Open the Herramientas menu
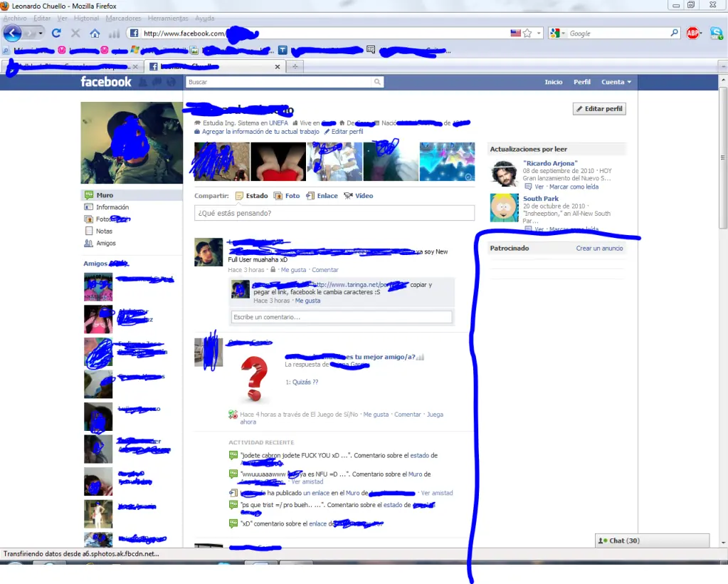 pos(168,18)
